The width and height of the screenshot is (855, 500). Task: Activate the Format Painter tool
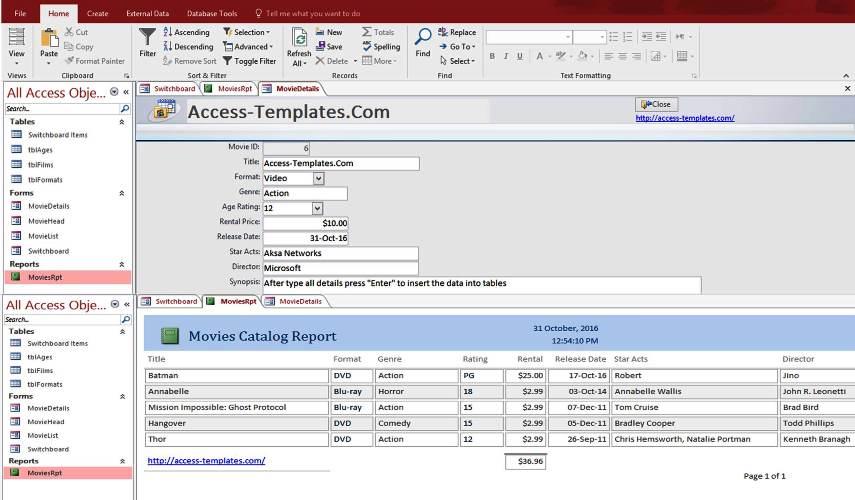click(x=95, y=61)
